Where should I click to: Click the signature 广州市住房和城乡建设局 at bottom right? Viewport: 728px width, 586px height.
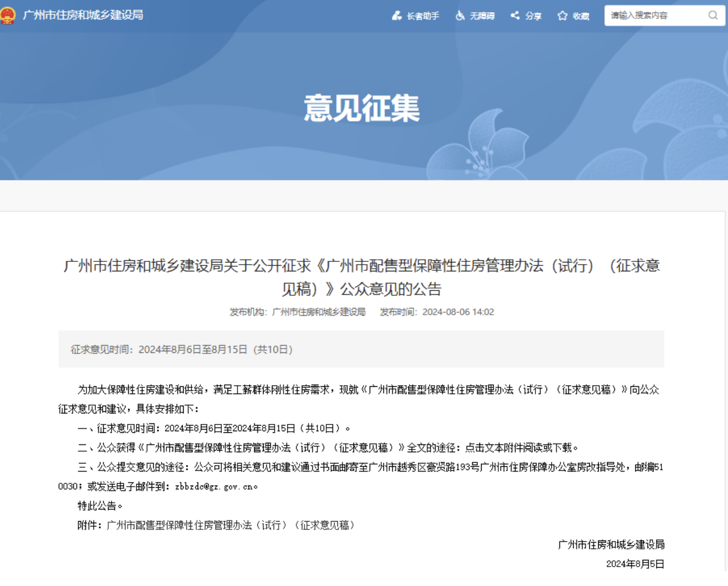(x=611, y=544)
